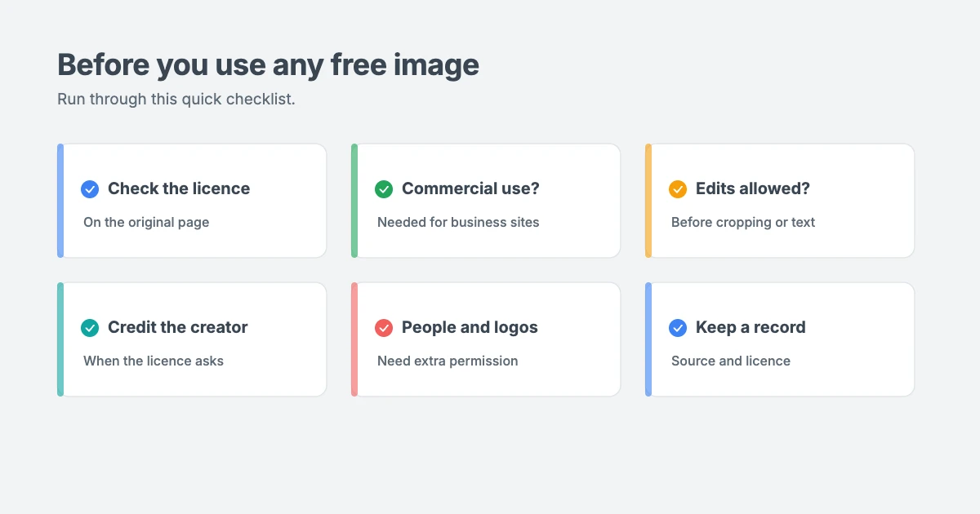Viewport: 980px width, 514px height.
Task: Click the heading 'Before you use any free image'
Action: click(268, 64)
